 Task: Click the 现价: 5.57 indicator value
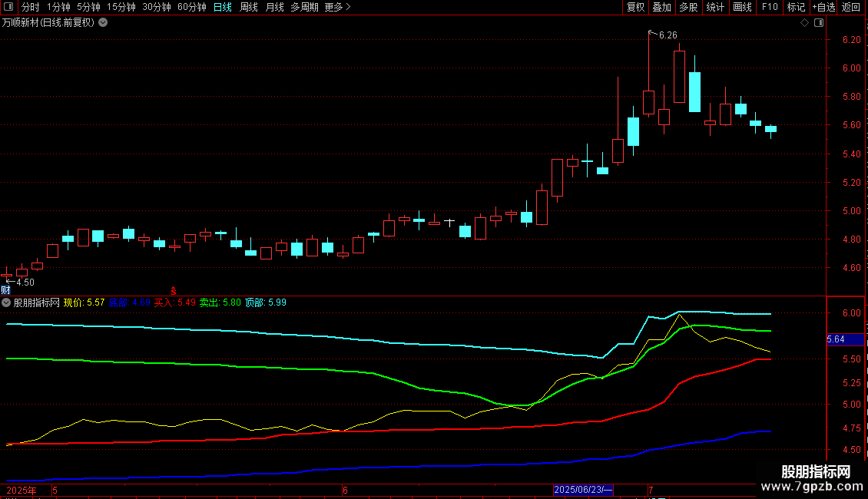pyautogui.click(x=84, y=302)
